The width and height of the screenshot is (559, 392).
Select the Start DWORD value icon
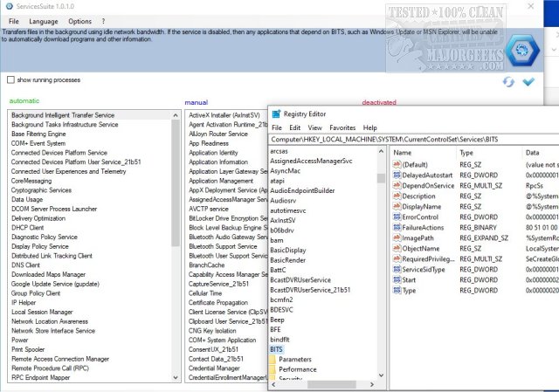coord(397,279)
